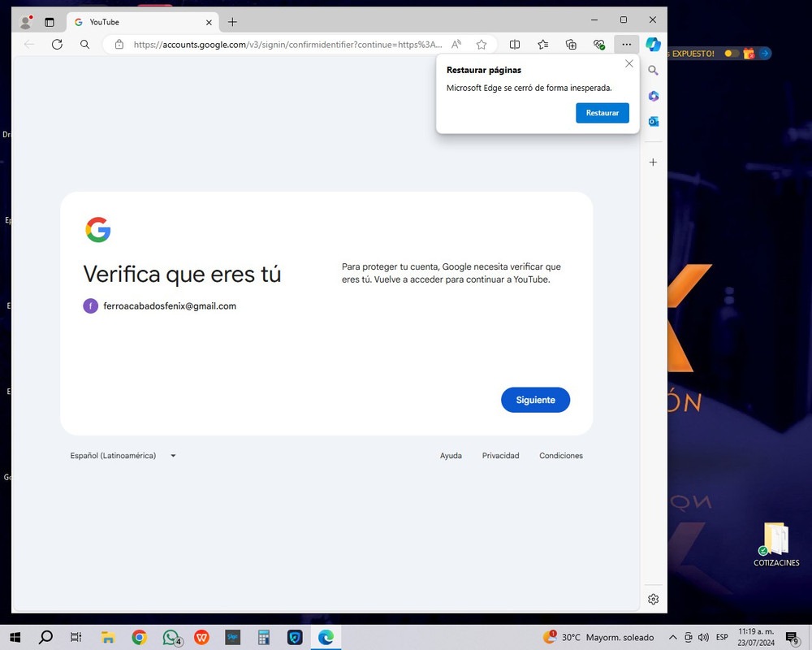Add this page to favorites star

482,45
